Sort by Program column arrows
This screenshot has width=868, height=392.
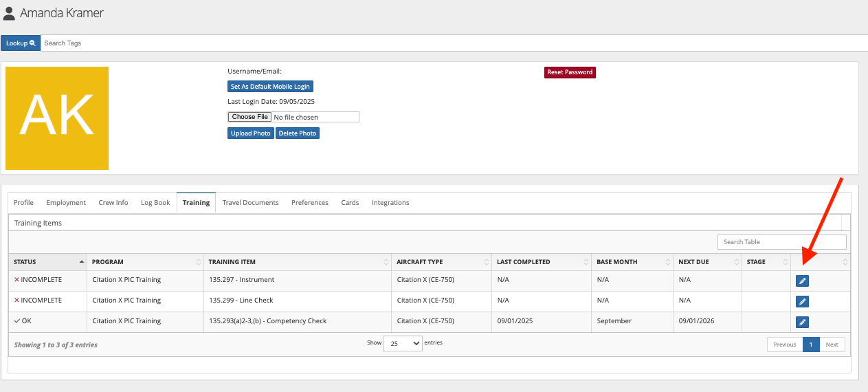click(199, 262)
